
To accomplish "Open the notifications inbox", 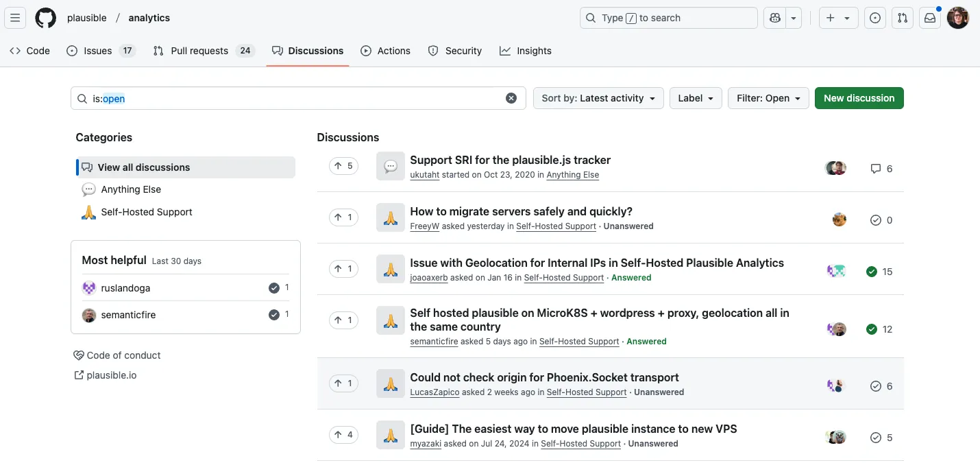I will coord(930,18).
